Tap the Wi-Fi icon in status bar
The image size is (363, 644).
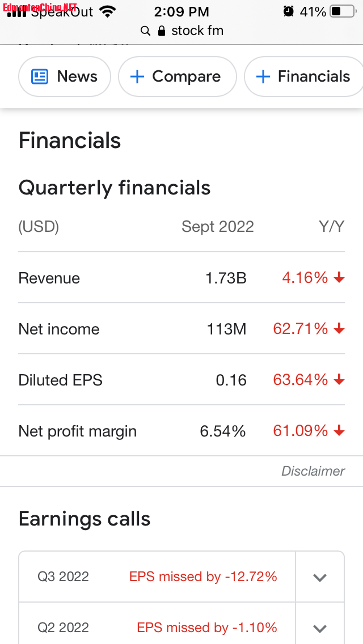pos(107,11)
